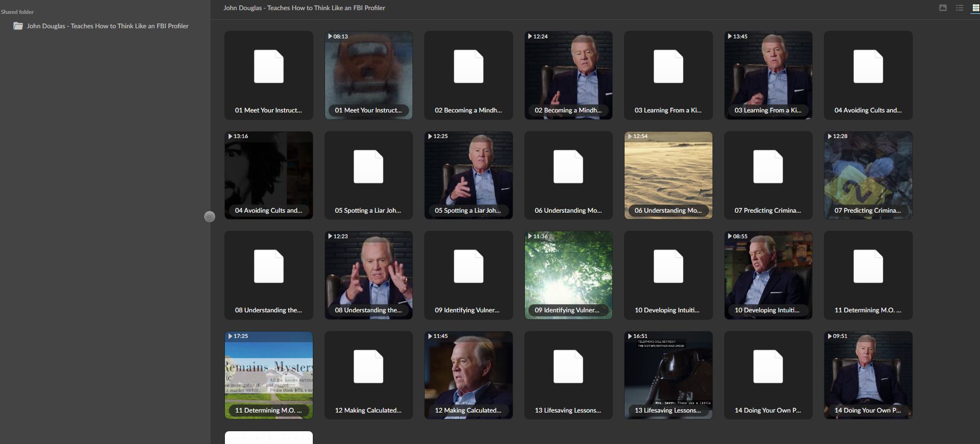Play the 12:25 Spotting a Liar video
This screenshot has height=444, width=980.
[x=468, y=175]
